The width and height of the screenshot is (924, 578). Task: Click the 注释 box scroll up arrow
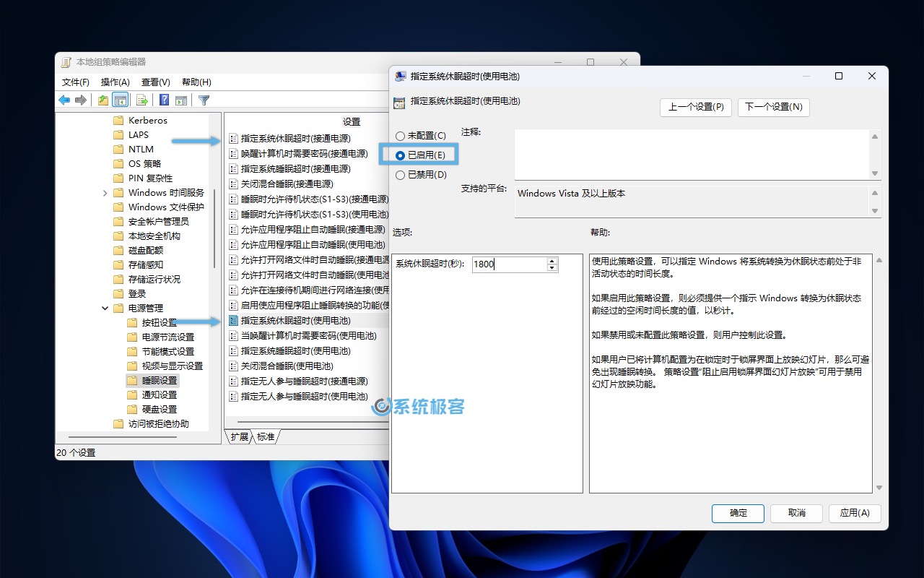(875, 137)
